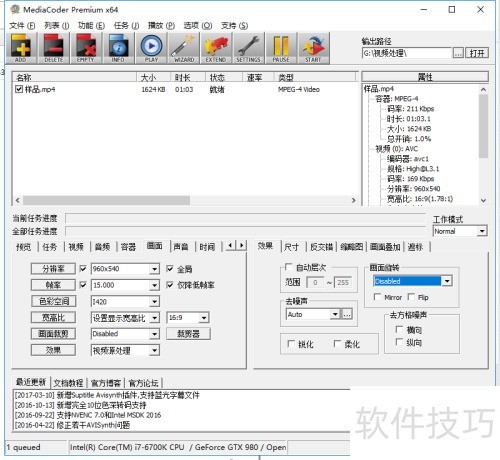Click the denoise options ... button
500x460 pixels.
tap(347, 314)
